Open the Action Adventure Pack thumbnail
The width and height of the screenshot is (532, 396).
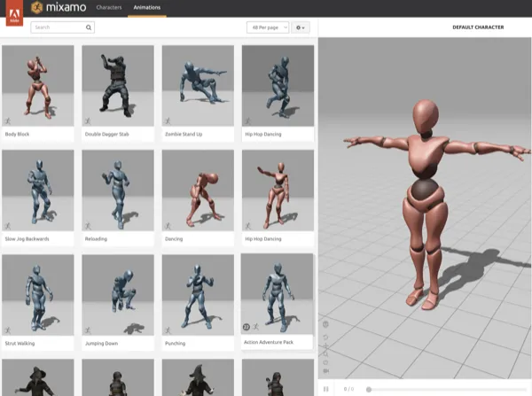(277, 293)
